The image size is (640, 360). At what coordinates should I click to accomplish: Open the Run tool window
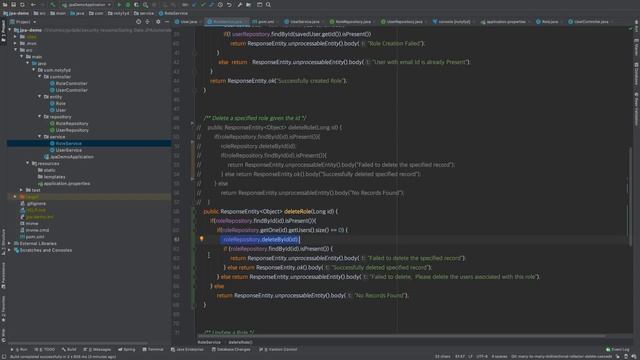click(x=19, y=349)
